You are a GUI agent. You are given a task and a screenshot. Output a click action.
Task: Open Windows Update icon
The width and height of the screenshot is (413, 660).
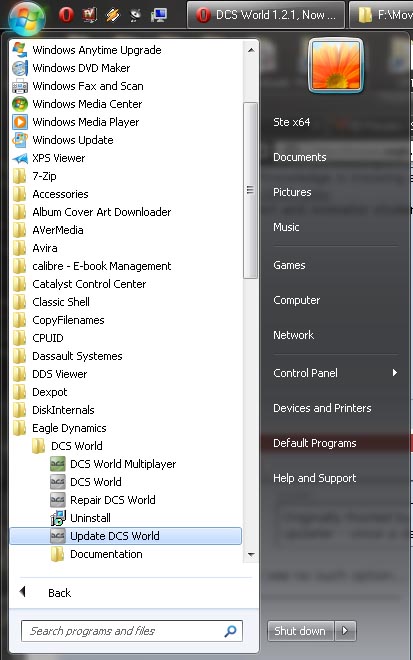[x=20, y=140]
